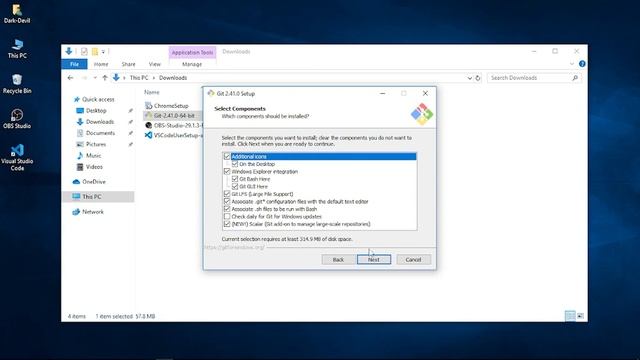
Task: Click the New folder quick access toolbar icon
Action: coord(95,51)
